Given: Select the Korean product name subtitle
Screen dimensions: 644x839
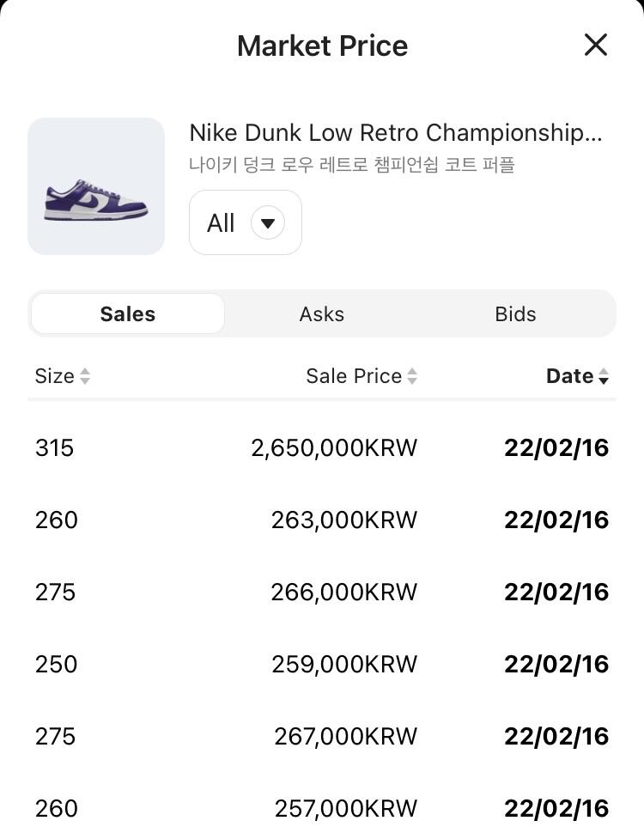Looking at the screenshot, I should pyautogui.click(x=351, y=164).
